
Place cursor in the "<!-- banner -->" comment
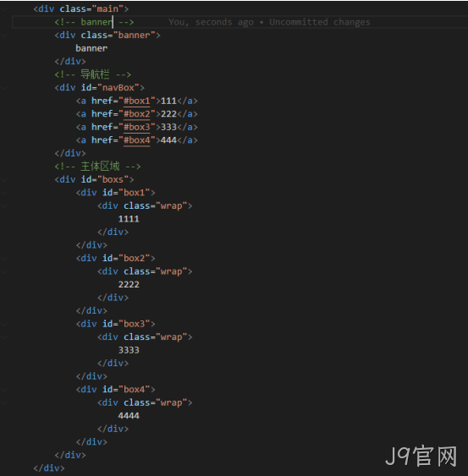(x=94, y=22)
